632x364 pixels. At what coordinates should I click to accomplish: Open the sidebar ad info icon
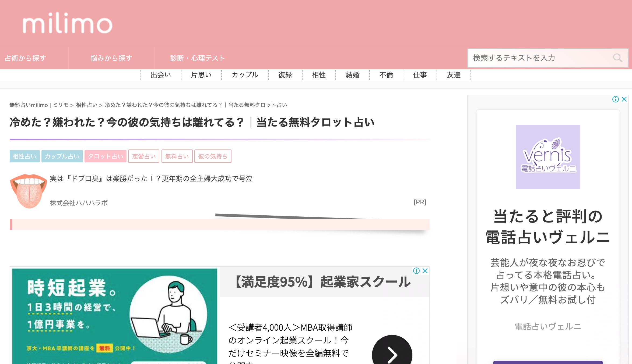click(615, 99)
